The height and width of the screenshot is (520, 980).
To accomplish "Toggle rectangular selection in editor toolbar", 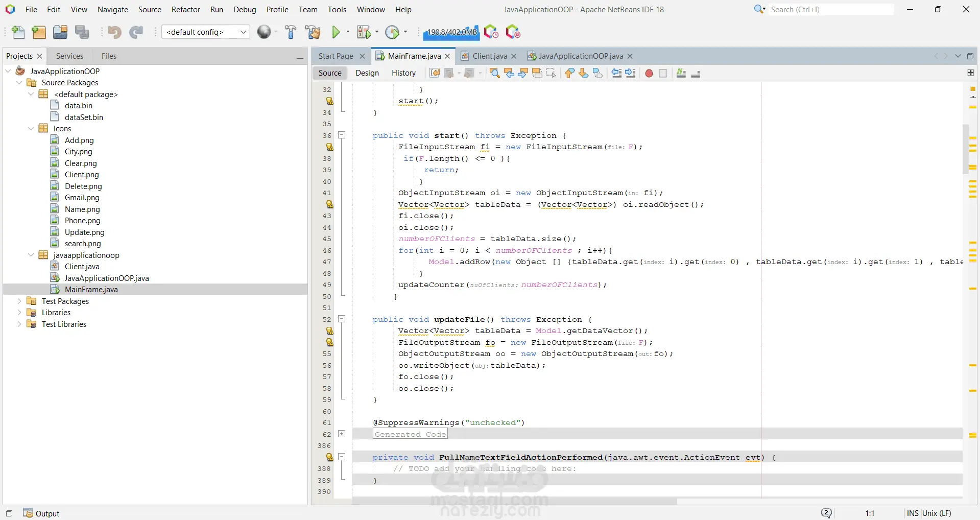I will point(551,73).
